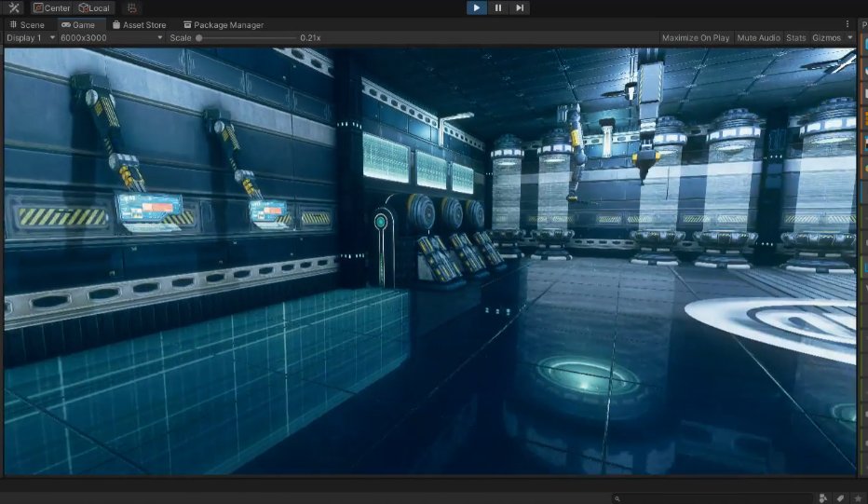Start Play mode with the play button

pyautogui.click(x=477, y=7)
